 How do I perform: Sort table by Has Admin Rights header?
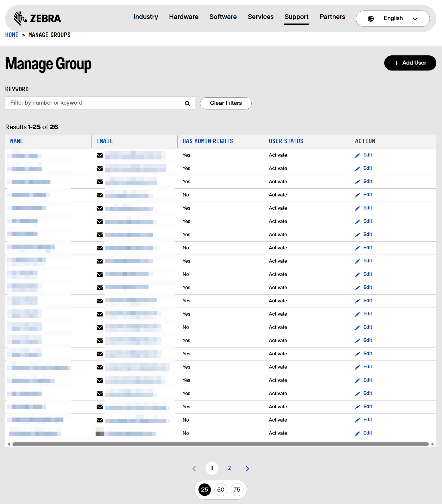pos(208,141)
